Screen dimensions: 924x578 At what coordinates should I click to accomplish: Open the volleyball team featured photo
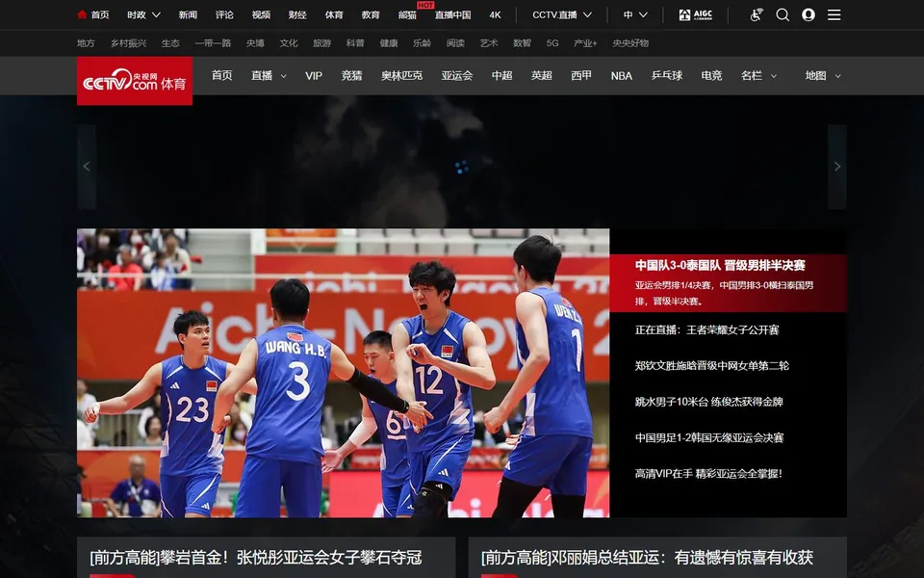[x=343, y=373]
